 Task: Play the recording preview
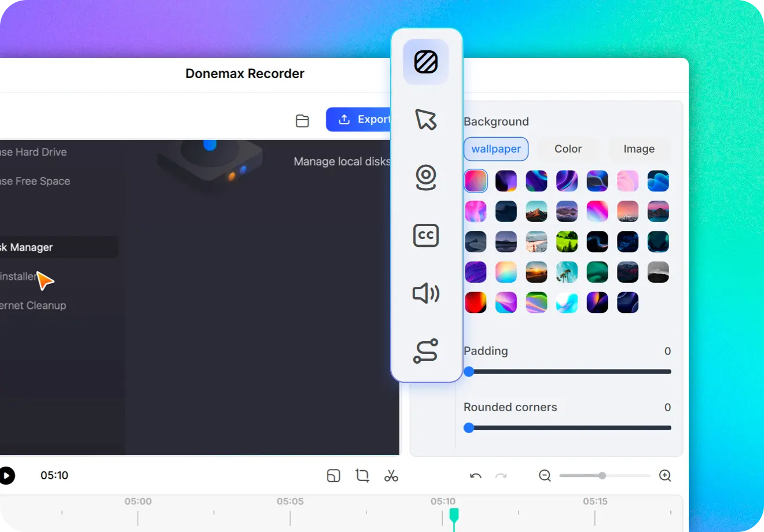(6, 475)
